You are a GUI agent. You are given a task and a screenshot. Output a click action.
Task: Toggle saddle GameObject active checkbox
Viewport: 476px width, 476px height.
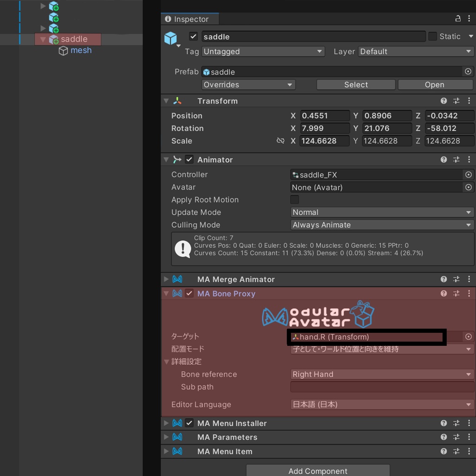pos(193,36)
